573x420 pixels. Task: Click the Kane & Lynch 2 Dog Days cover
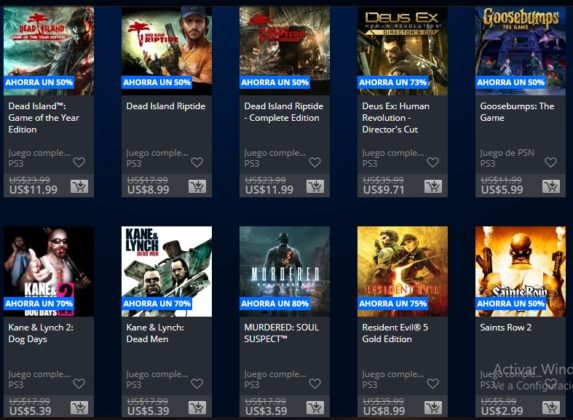[49, 271]
